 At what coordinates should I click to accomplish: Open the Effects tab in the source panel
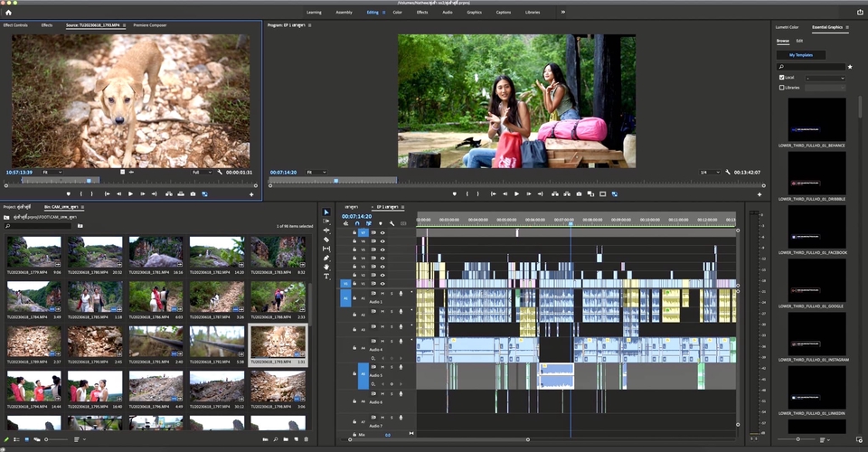[46, 25]
